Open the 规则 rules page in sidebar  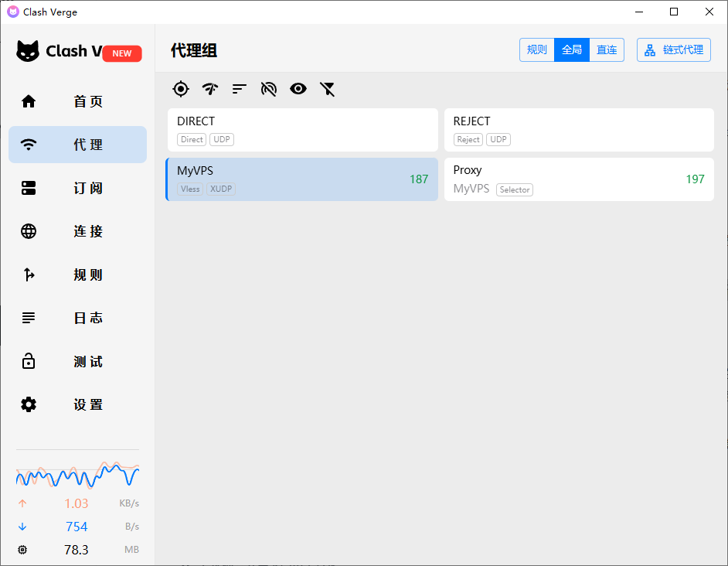pos(77,274)
